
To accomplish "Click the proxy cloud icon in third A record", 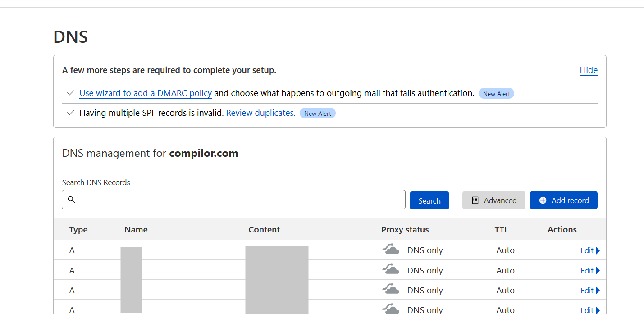I will point(391,290).
